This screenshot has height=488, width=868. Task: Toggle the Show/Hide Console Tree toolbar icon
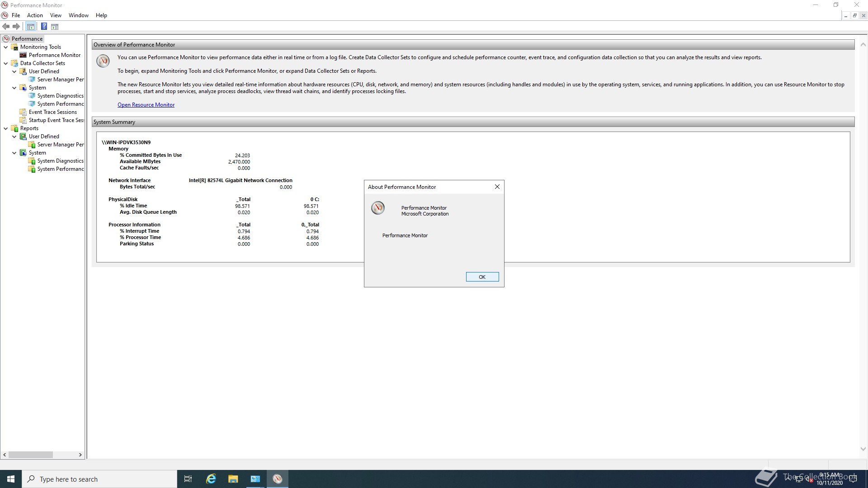click(x=30, y=27)
